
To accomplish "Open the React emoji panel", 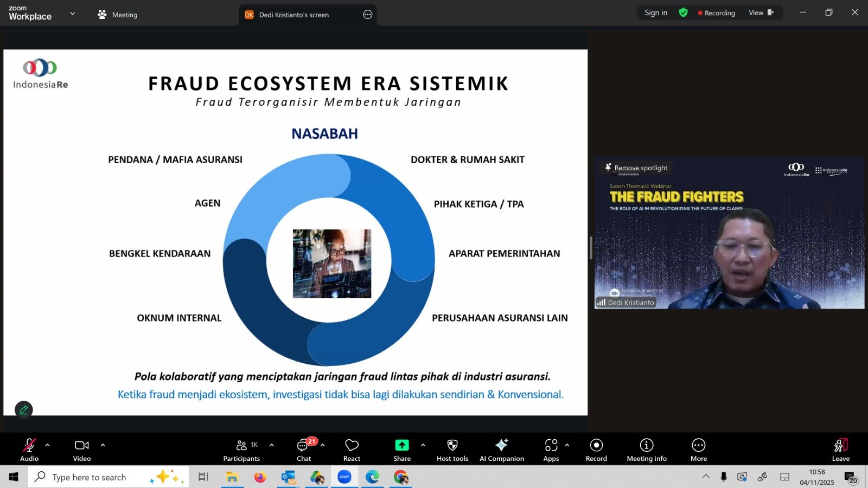I will pos(352,450).
